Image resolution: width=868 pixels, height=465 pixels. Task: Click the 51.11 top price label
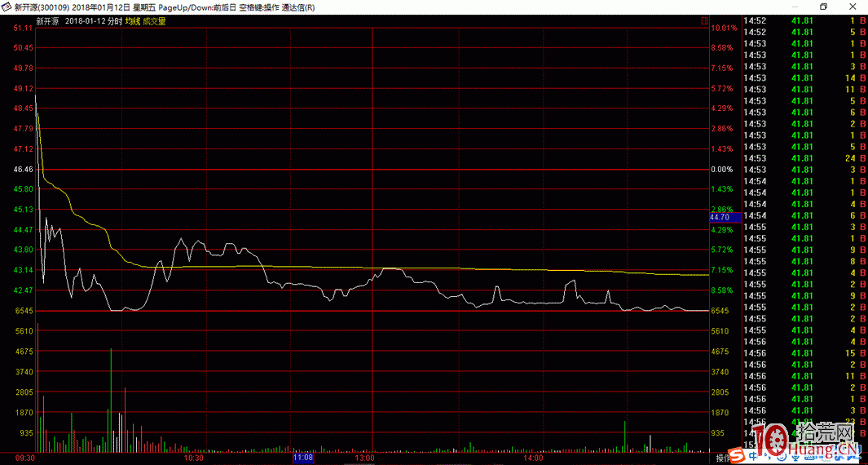[x=24, y=27]
